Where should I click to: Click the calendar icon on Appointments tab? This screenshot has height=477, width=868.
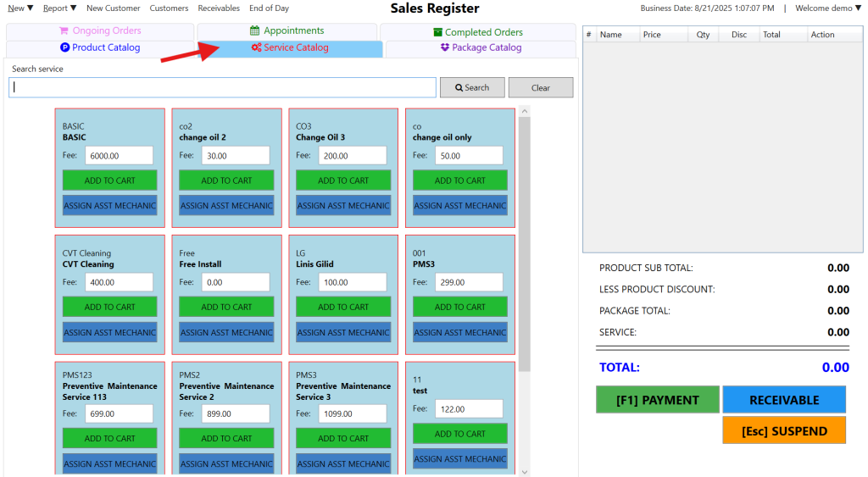coord(254,31)
